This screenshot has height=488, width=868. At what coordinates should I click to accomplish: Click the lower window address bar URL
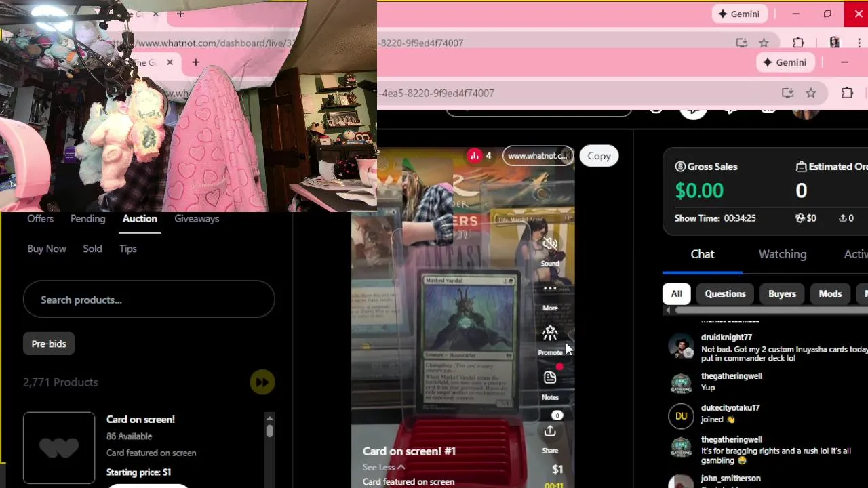point(437,93)
